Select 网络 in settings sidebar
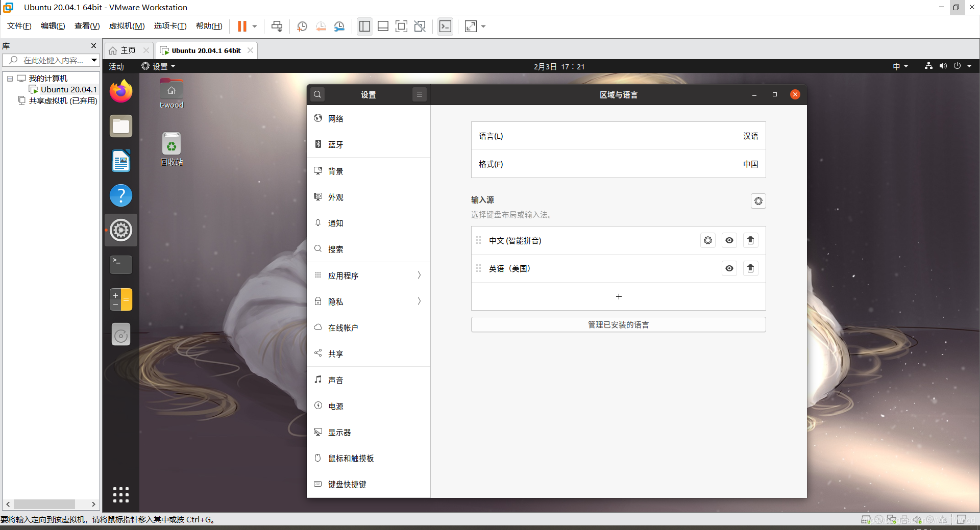 369,118
